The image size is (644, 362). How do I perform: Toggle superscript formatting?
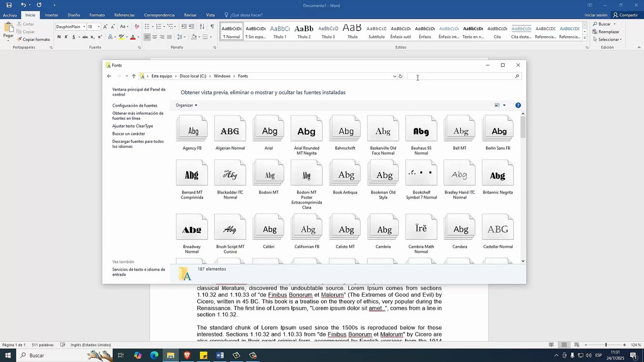[x=100, y=37]
